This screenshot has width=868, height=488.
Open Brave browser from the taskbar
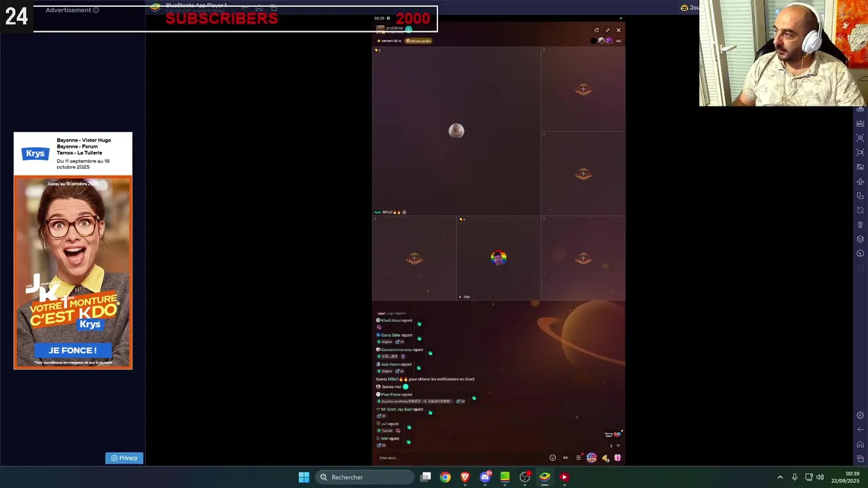[465, 477]
